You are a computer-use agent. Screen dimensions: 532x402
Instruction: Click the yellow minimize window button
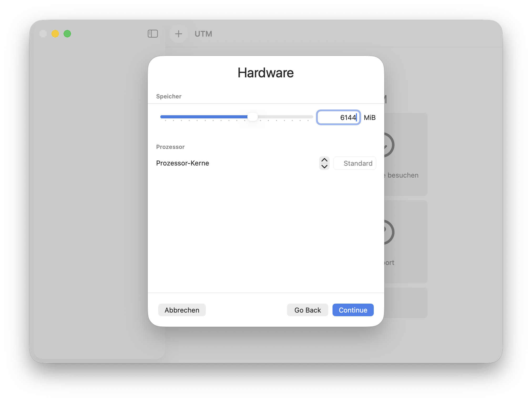pyautogui.click(x=55, y=34)
